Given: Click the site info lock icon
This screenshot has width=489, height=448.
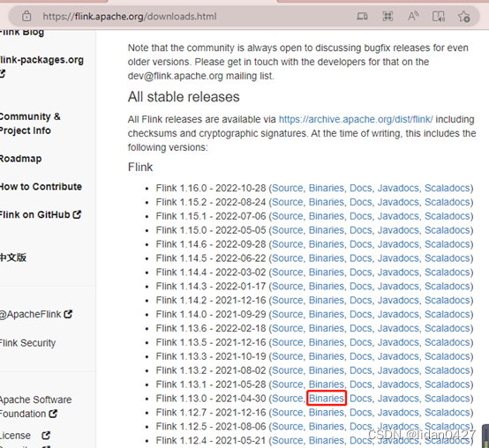Looking at the screenshot, I should tap(26, 16).
